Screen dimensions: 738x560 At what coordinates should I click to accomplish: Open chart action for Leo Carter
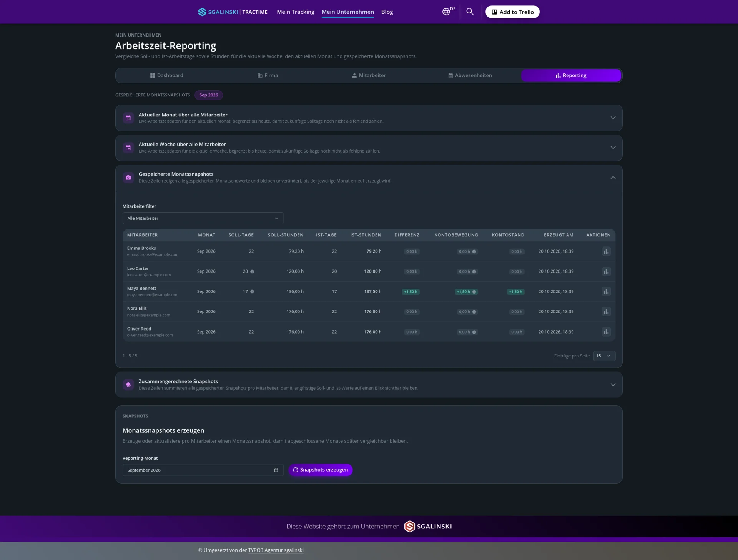[606, 271]
